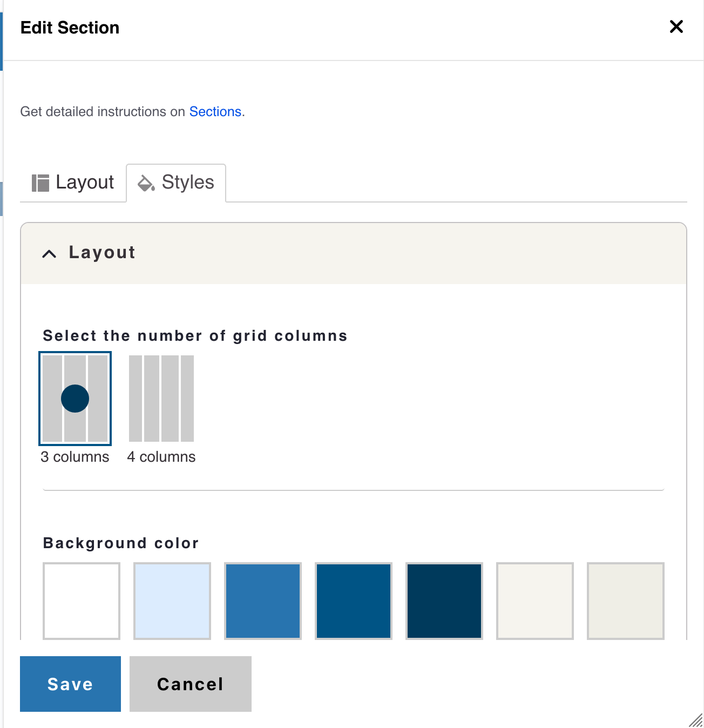Switch to the Styles tab
Screen dimensions: 704x728
click(177, 183)
